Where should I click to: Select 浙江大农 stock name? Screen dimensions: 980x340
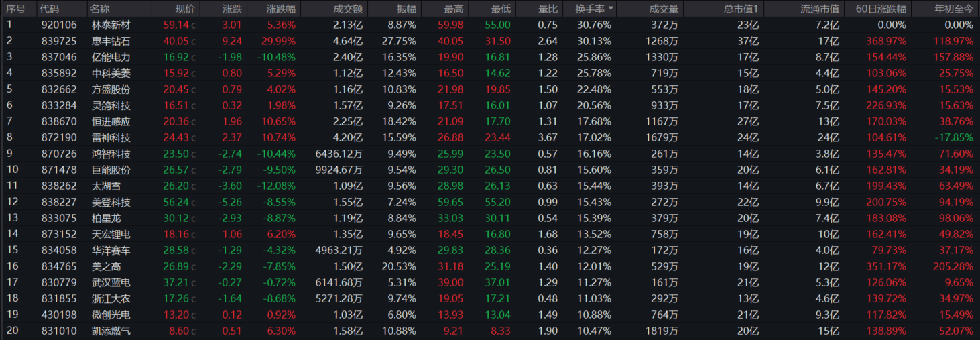click(x=111, y=298)
